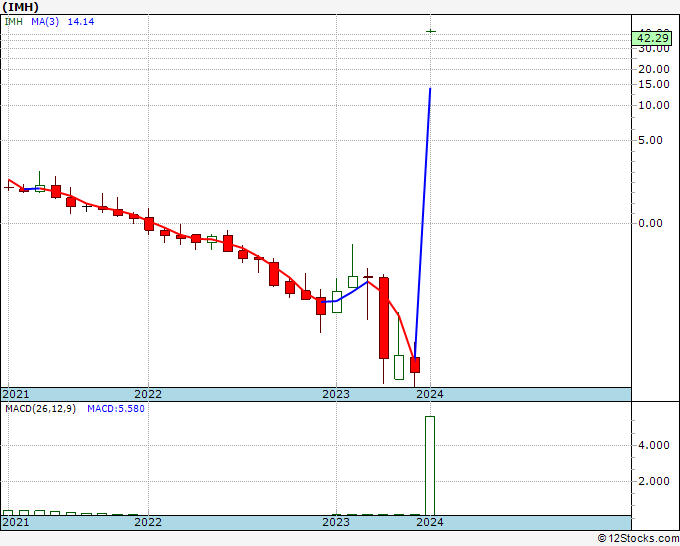Image resolution: width=680 pixels, height=546 pixels.
Task: Click the 14.14 moving average value
Action: (x=81, y=21)
